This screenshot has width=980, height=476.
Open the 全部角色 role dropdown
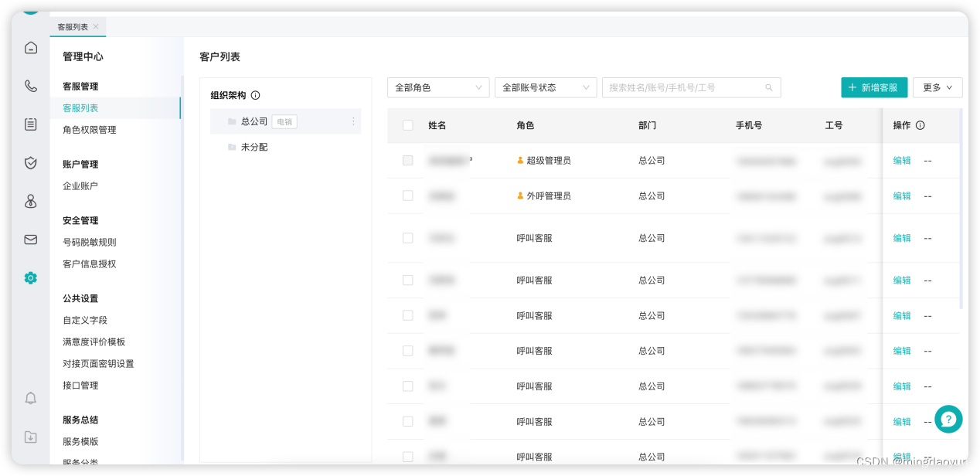click(x=438, y=87)
